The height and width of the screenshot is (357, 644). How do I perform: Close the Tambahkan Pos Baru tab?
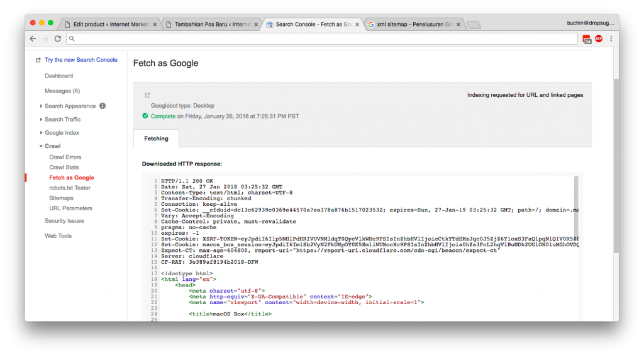(x=256, y=25)
